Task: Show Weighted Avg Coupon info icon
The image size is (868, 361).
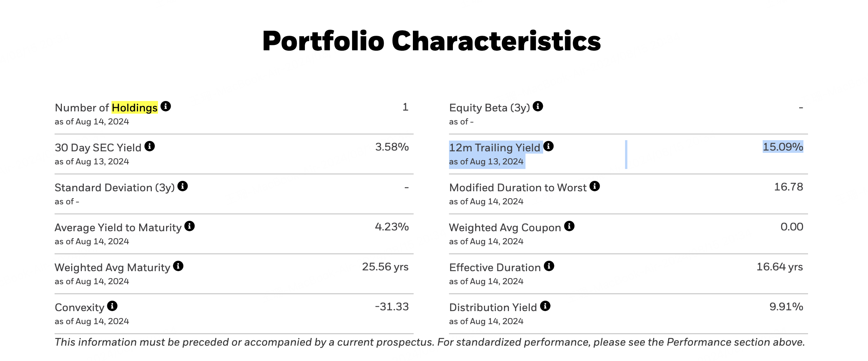Action: (x=569, y=226)
